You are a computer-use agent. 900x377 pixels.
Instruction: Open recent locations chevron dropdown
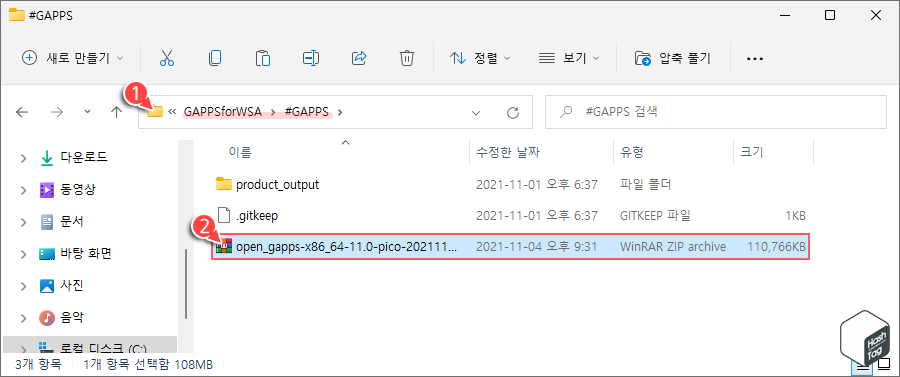click(x=87, y=112)
